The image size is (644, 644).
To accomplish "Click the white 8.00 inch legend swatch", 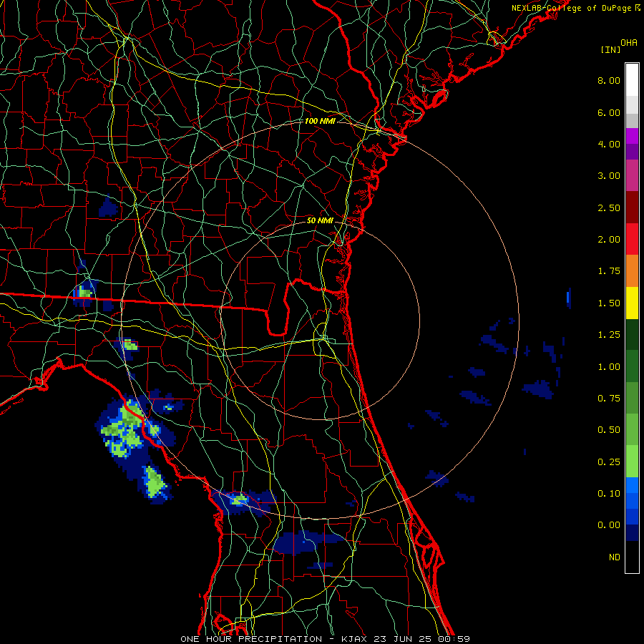I will 632,80.
